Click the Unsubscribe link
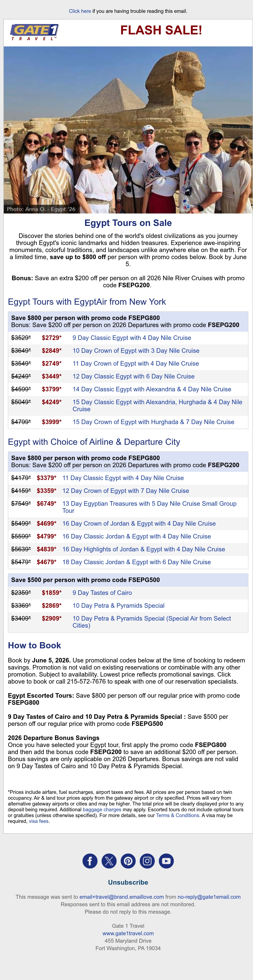 click(128, 882)
